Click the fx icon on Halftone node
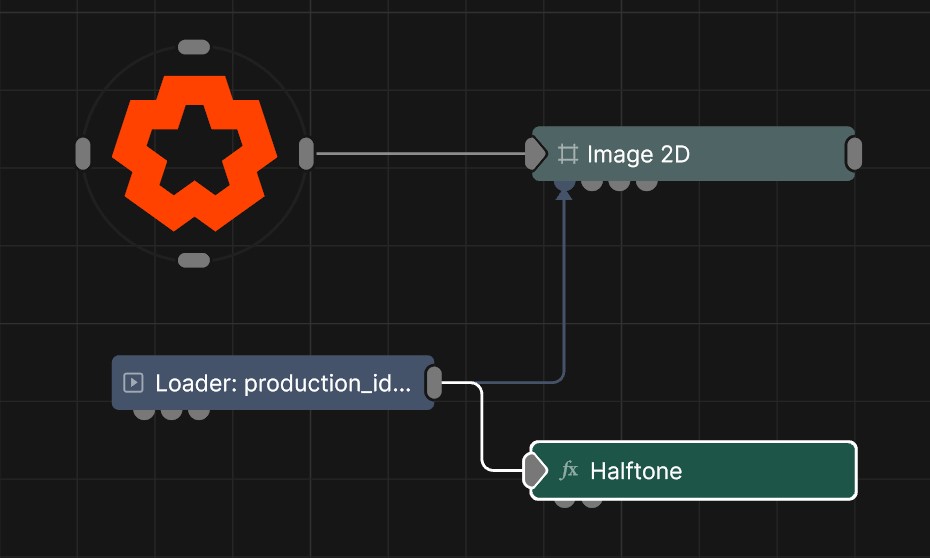930x558 pixels. click(x=569, y=470)
